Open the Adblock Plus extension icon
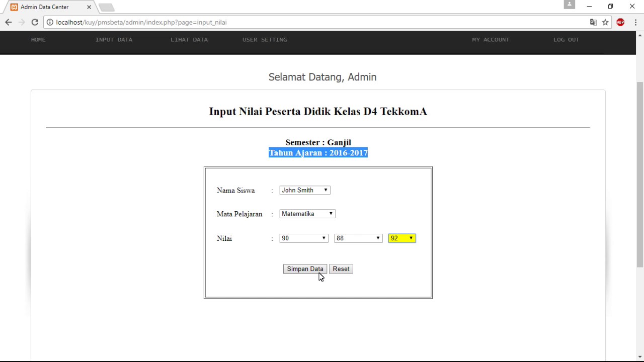 coord(620,22)
